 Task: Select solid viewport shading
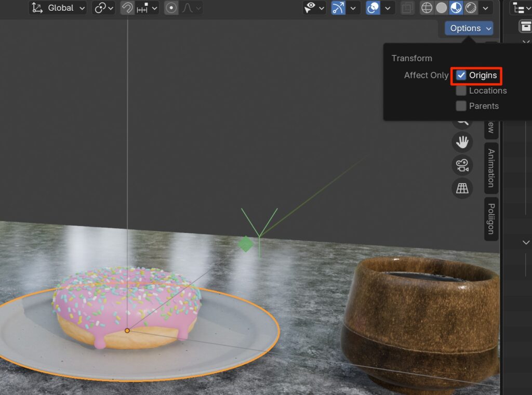point(441,8)
